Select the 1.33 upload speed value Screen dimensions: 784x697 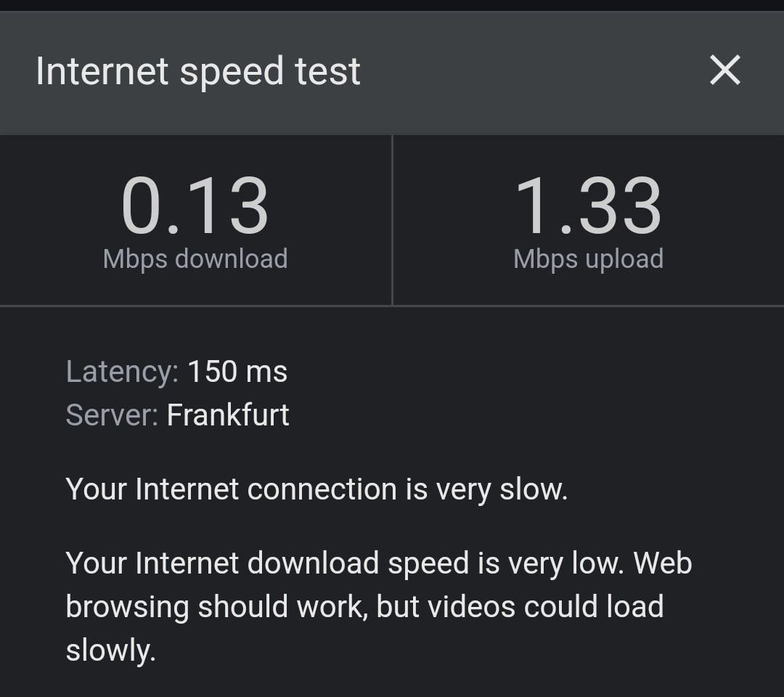tap(588, 207)
